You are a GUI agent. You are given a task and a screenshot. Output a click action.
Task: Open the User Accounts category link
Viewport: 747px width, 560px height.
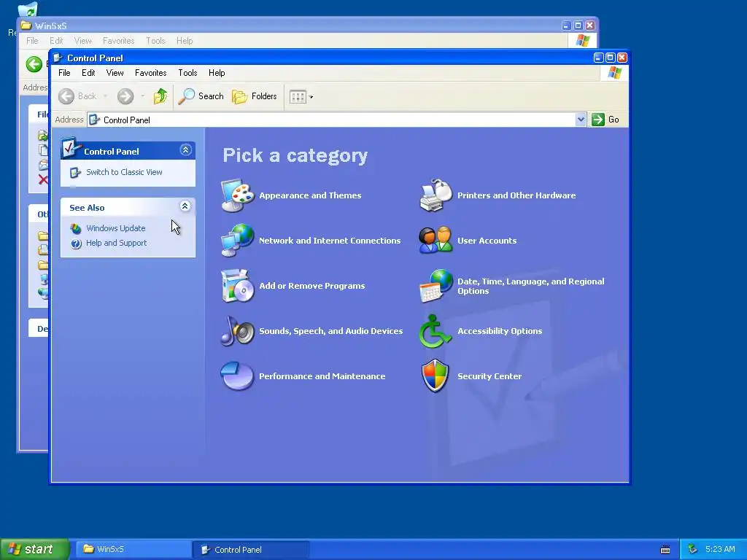click(x=487, y=241)
